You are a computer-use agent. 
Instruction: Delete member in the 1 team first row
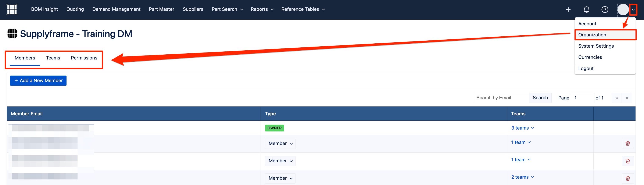pos(627,144)
